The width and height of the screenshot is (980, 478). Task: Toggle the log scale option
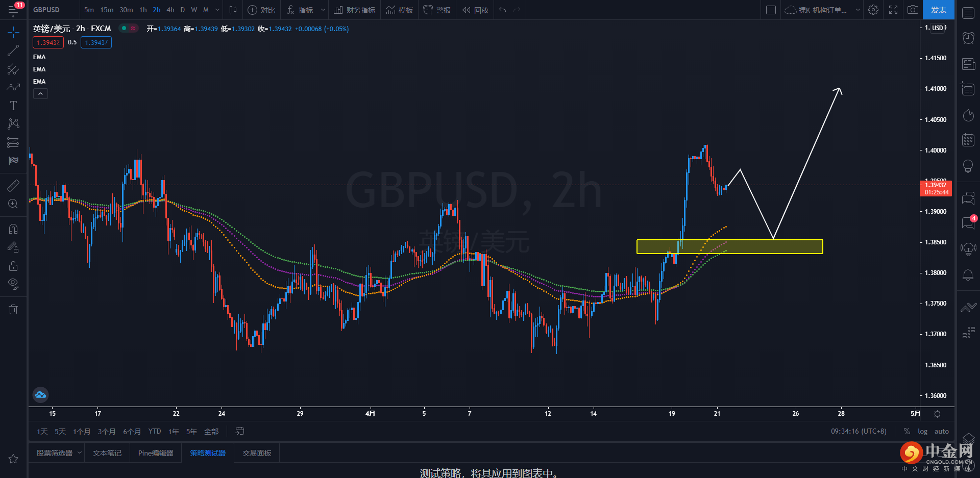(922, 432)
